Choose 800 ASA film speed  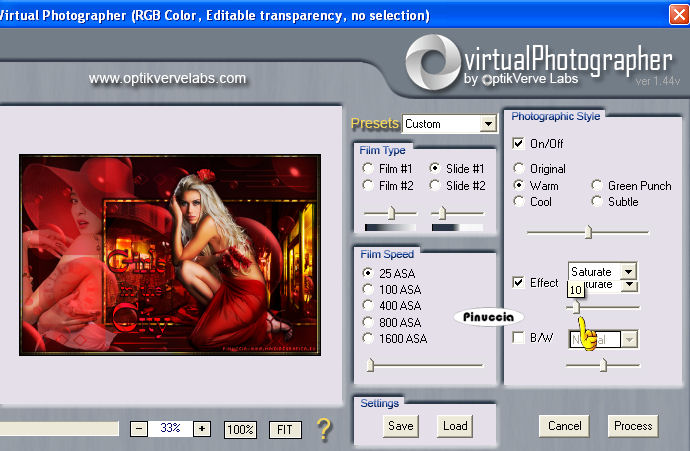(368, 323)
